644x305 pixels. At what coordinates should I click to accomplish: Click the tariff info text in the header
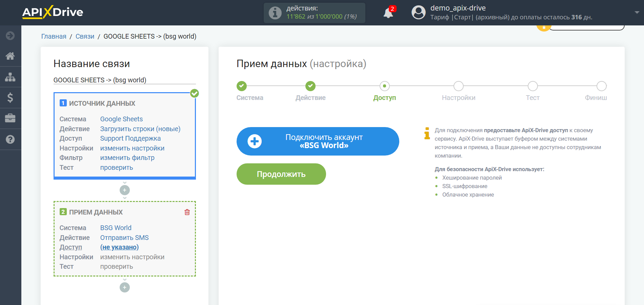tap(511, 17)
